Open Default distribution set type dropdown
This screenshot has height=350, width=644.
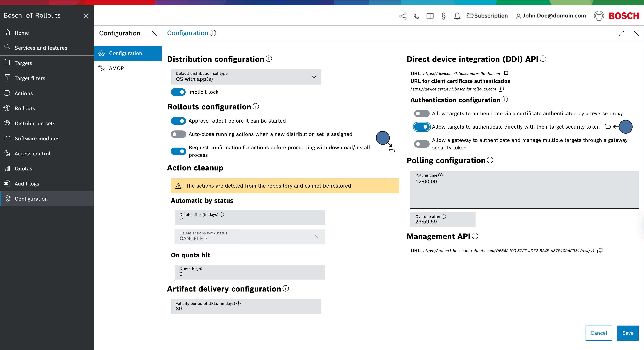[x=246, y=77]
